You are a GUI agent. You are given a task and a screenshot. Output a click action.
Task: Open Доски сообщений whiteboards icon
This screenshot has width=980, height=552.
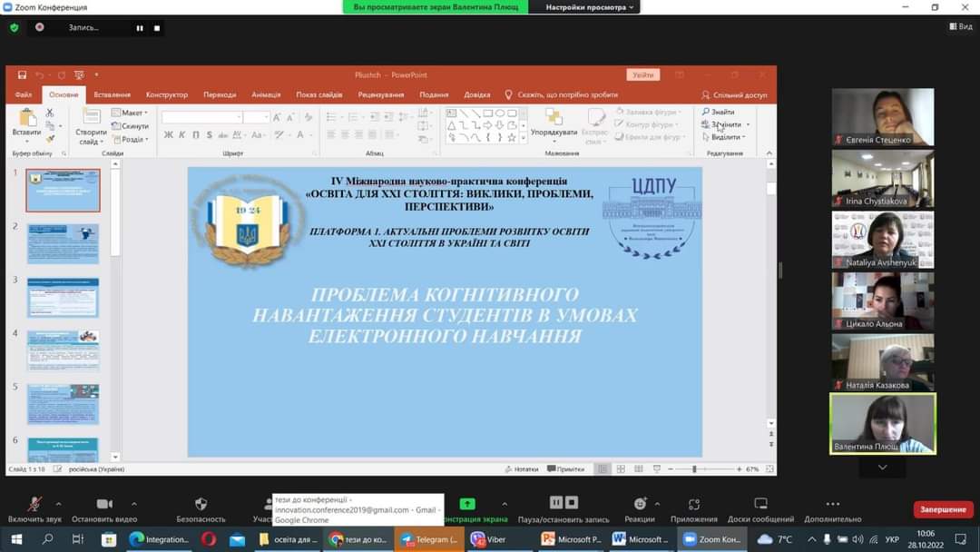pyautogui.click(x=760, y=505)
